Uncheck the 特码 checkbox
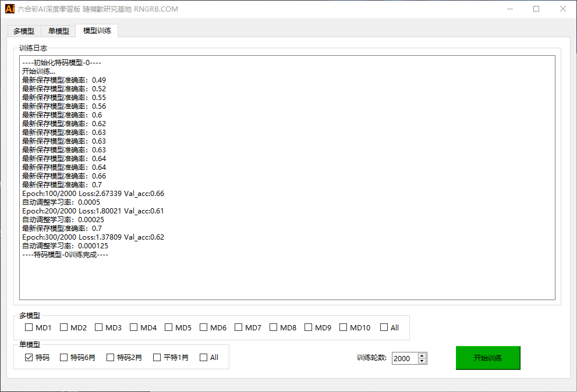The image size is (577, 392). (x=29, y=358)
